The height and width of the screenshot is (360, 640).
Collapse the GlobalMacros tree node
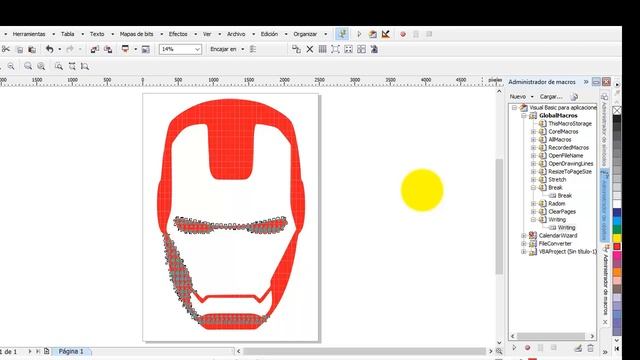pyautogui.click(x=524, y=116)
